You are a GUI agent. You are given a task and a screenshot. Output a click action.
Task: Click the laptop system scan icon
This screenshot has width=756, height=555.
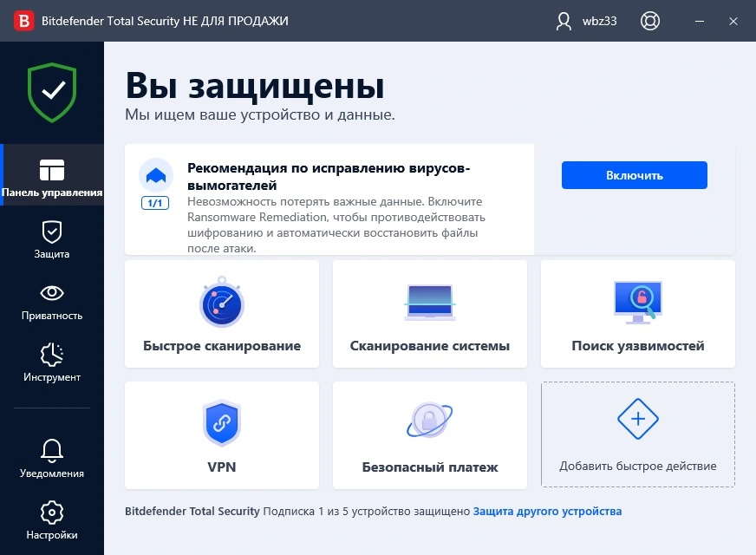[430, 303]
